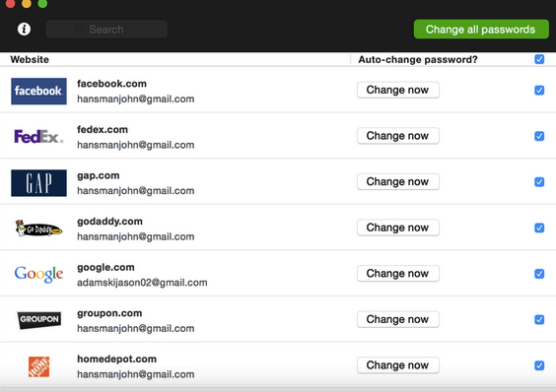Image resolution: width=556 pixels, height=392 pixels.
Task: Click the Change all passwords button
Action: pyautogui.click(x=481, y=30)
